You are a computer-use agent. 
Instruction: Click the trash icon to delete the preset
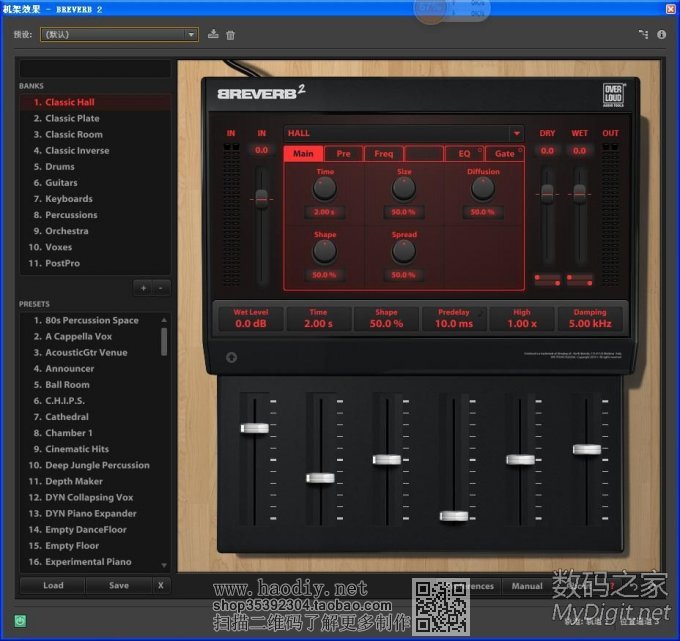point(230,35)
